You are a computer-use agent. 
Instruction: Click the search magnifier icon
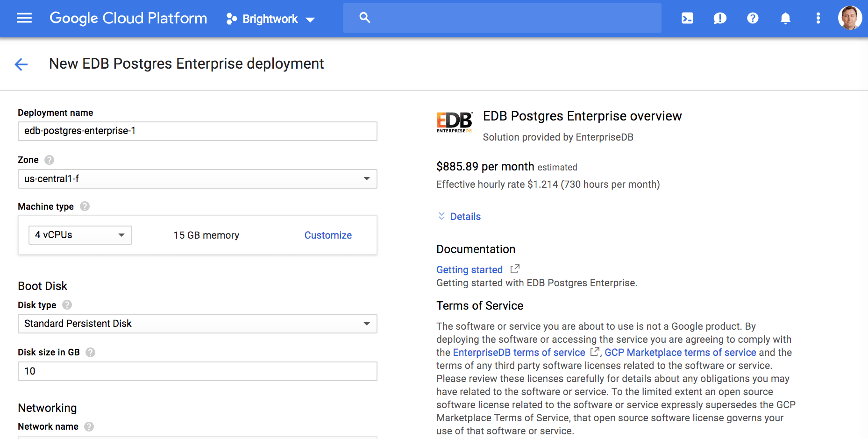click(x=365, y=18)
